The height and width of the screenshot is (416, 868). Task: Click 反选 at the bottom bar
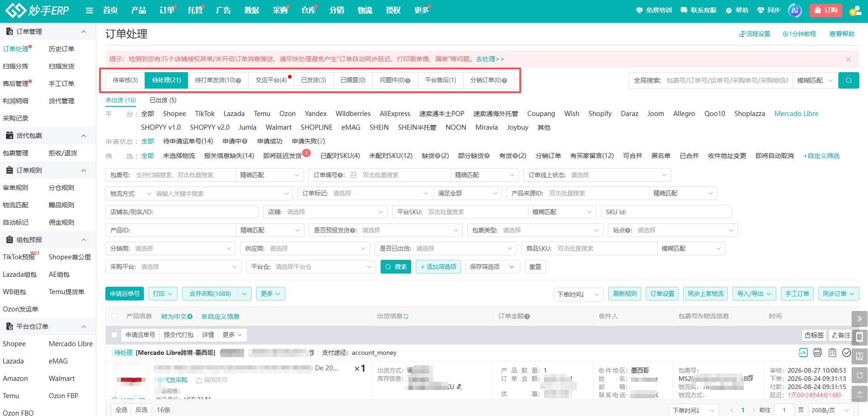(141, 410)
